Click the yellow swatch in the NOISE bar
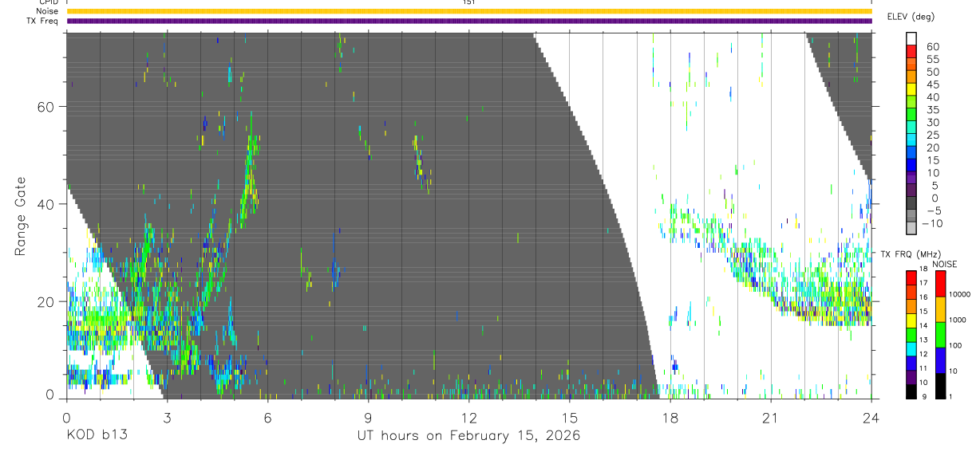This screenshot has width=980, height=452. [x=940, y=309]
